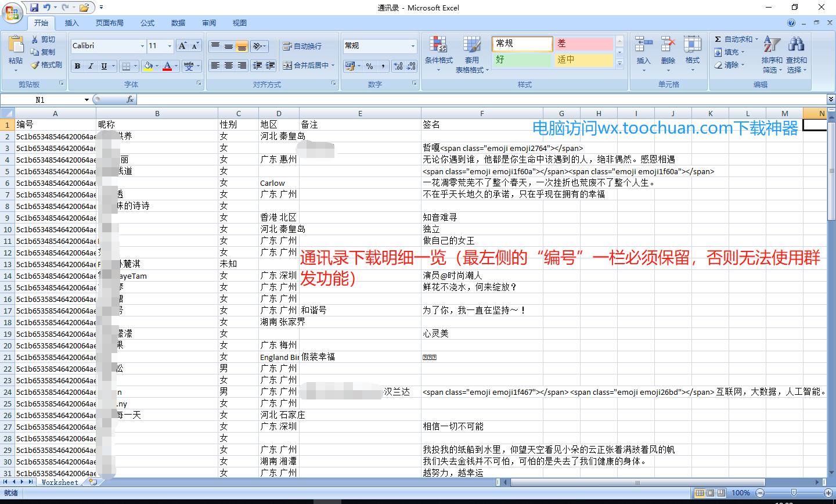Decrease the font size
The image size is (836, 504).
[195, 46]
